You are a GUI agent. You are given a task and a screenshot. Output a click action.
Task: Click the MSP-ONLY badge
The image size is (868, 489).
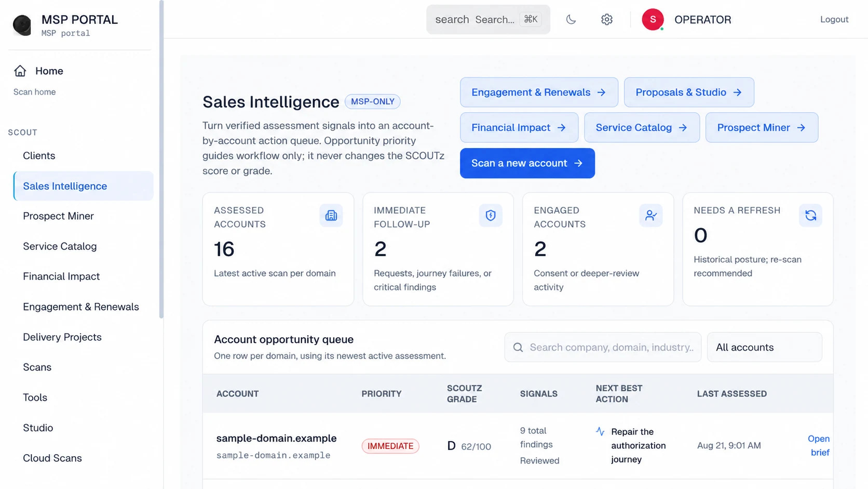tap(373, 101)
